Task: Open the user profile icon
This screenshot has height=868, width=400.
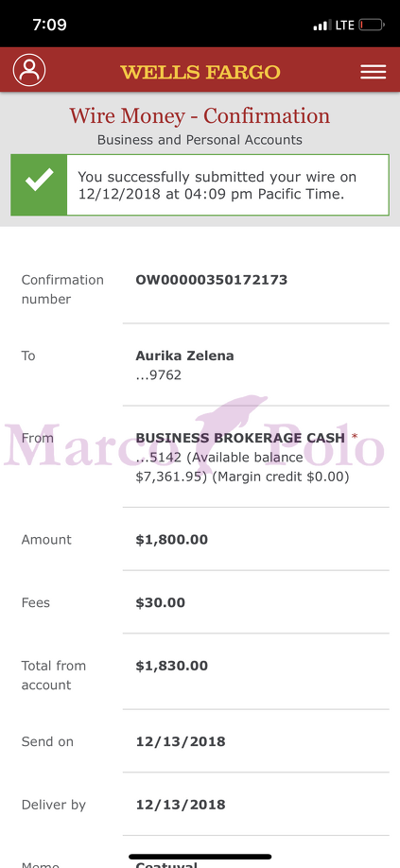Action: click(29, 70)
